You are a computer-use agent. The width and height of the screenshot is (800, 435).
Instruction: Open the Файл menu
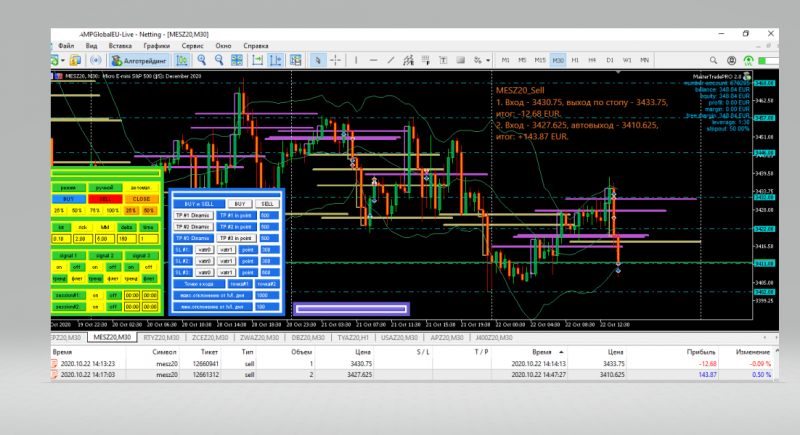[66, 46]
